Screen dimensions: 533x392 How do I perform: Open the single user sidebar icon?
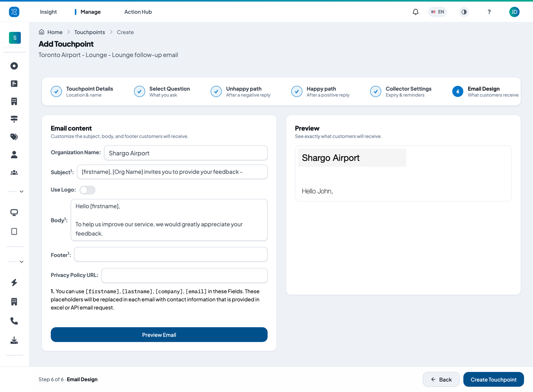pos(14,155)
